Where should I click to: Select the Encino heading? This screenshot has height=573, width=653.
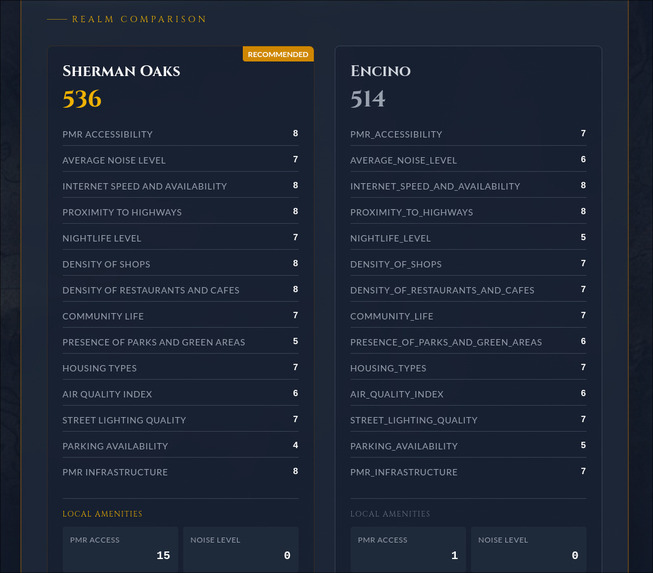(x=380, y=71)
